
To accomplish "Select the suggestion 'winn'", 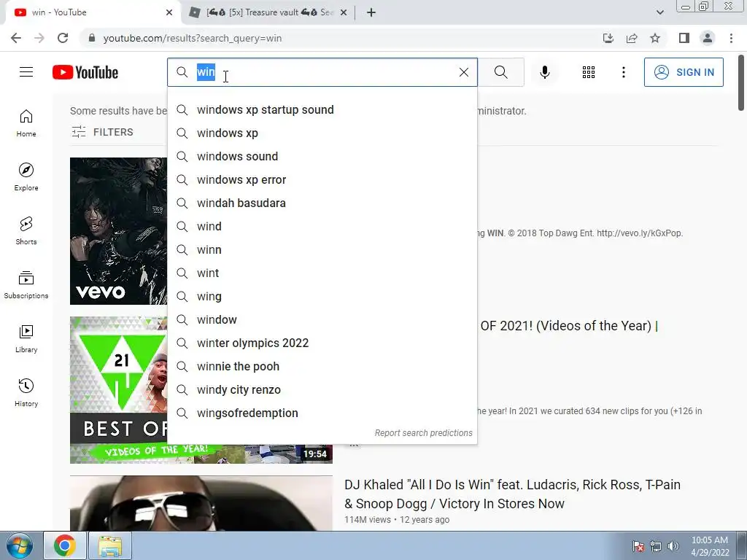I will 322,249.
